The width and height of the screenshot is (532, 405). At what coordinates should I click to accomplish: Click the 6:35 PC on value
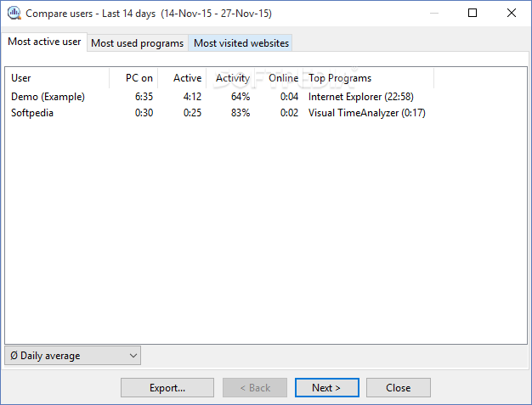click(x=144, y=97)
